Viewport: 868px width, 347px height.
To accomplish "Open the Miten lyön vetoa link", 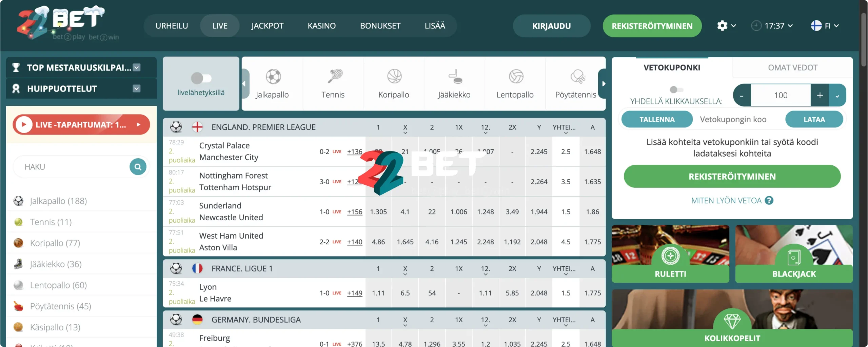I will click(726, 201).
